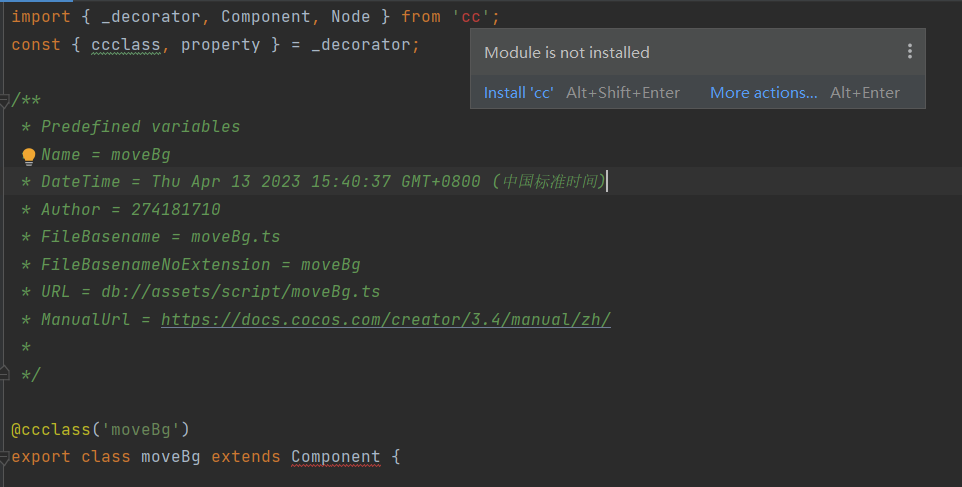Image resolution: width=962 pixels, height=487 pixels.
Task: Open the popup's three-dot options menu
Action: [x=909, y=52]
